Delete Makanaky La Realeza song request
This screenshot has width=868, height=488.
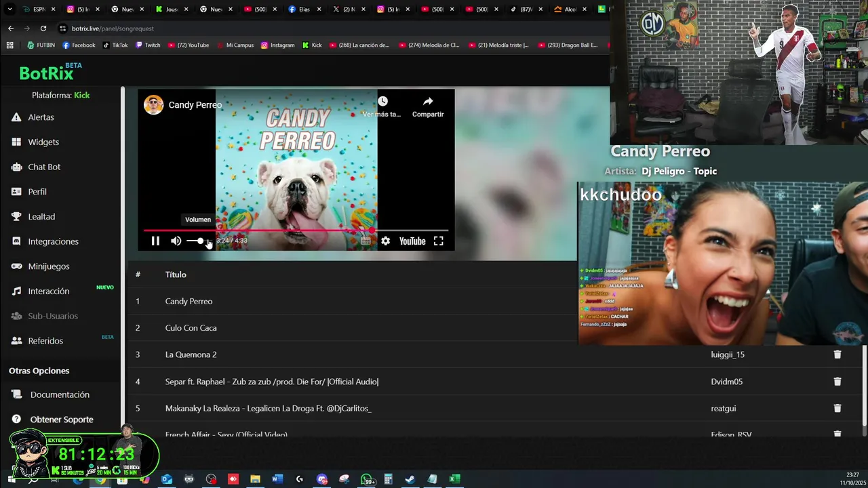click(837, 408)
